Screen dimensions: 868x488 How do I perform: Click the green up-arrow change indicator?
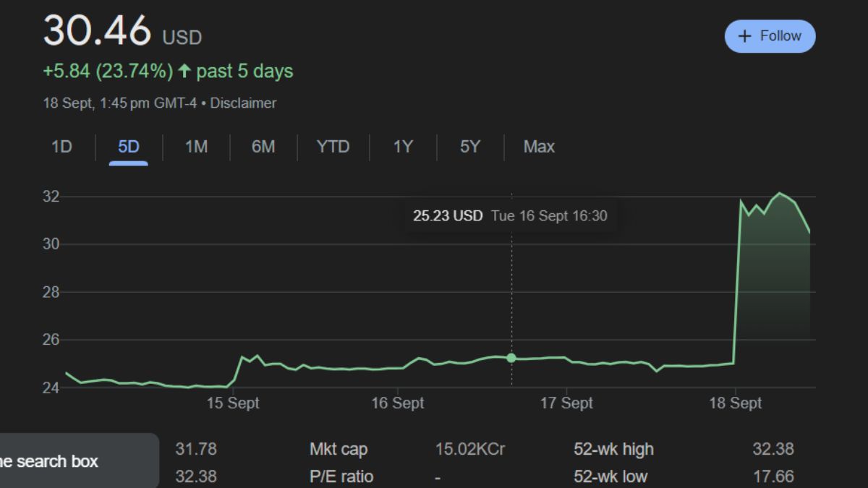pyautogui.click(x=184, y=72)
